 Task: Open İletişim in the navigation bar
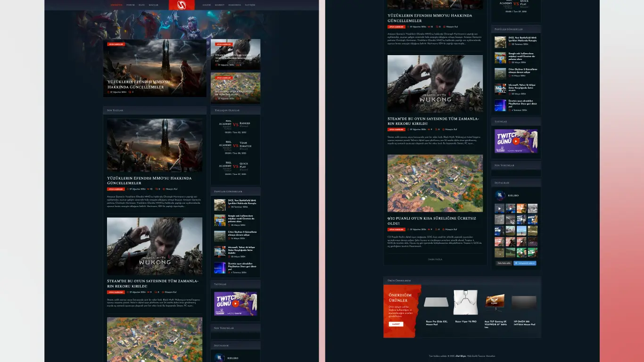click(x=250, y=5)
